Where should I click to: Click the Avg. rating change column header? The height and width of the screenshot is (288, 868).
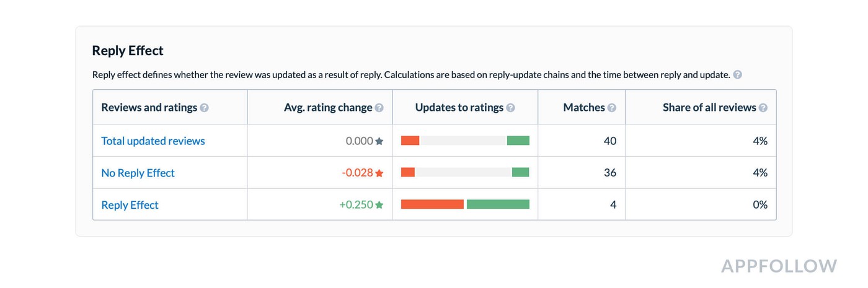coord(328,108)
